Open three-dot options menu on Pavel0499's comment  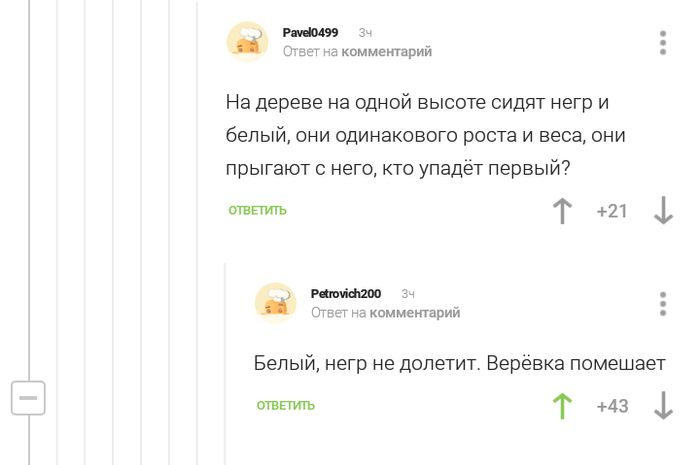(x=663, y=43)
